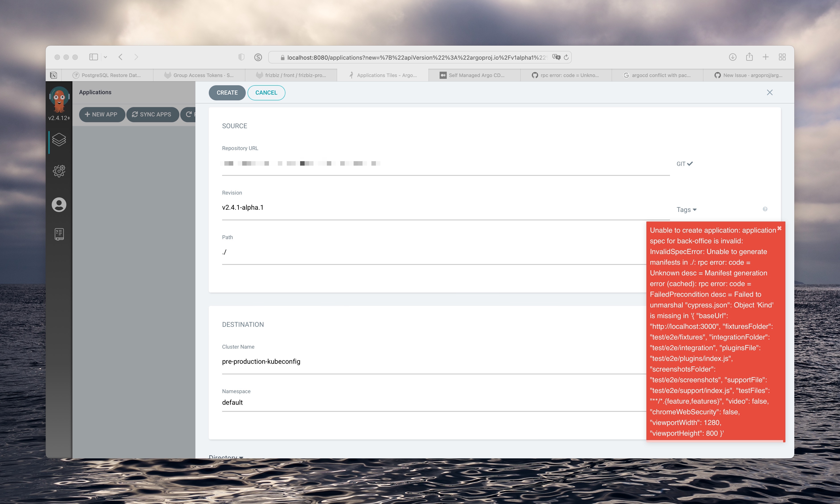840x504 pixels.
Task: Open Safari downloads icon
Action: coord(733,57)
